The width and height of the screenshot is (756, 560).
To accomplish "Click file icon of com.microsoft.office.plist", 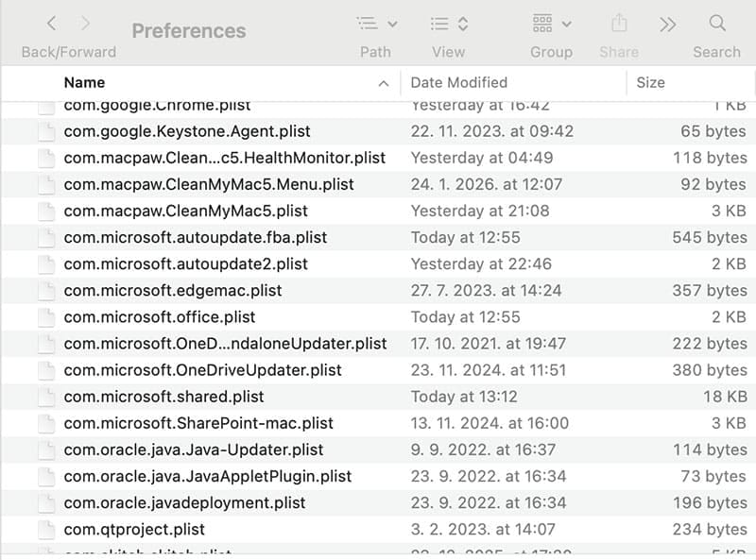I will click(x=46, y=316).
